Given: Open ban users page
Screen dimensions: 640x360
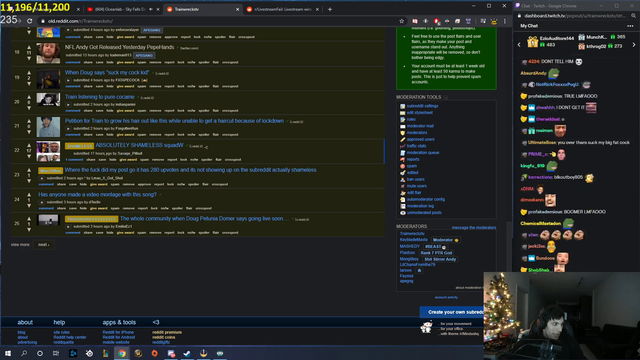Looking at the screenshot, I should pos(416,179).
